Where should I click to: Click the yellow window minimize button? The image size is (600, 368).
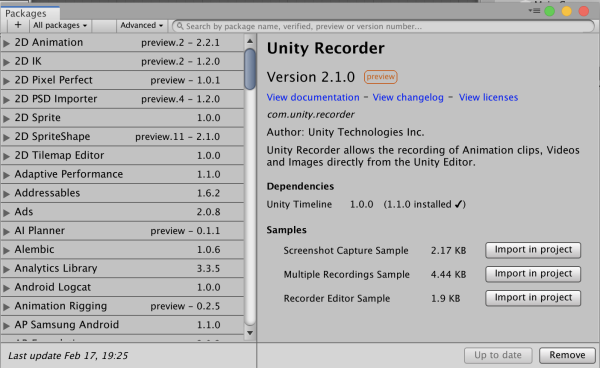point(567,11)
